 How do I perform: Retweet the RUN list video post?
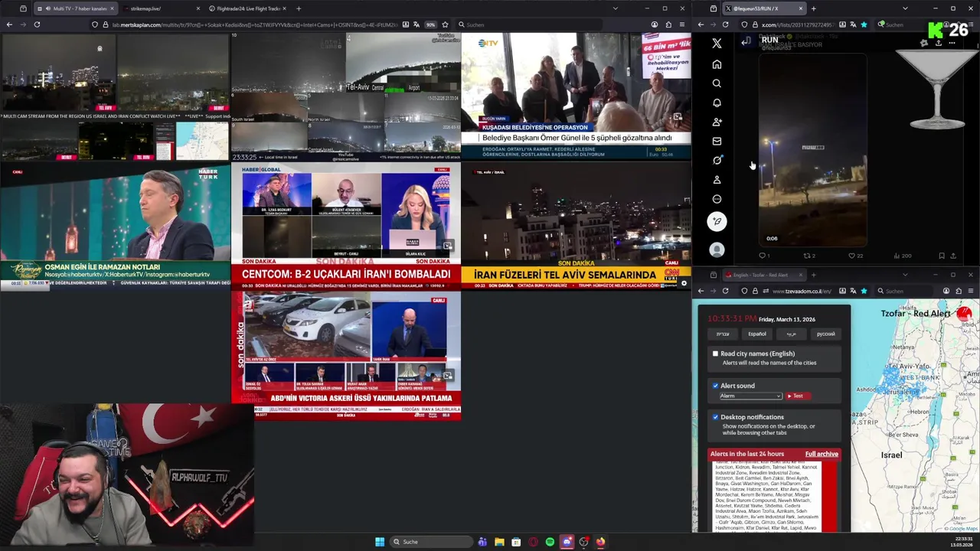[807, 256]
